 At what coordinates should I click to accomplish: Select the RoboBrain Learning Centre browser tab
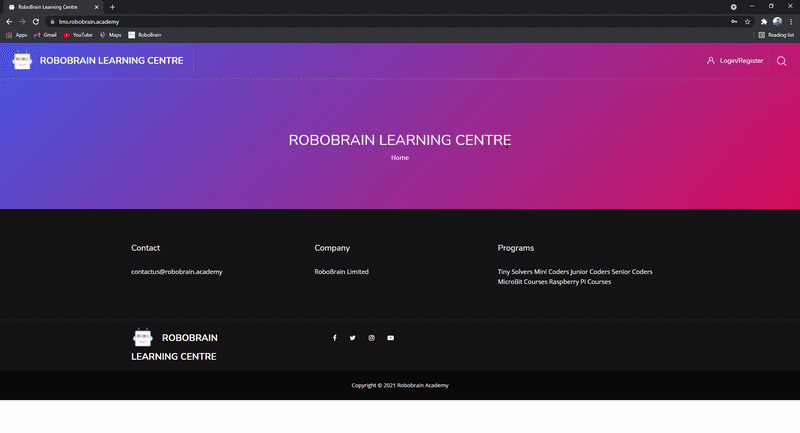(51, 7)
